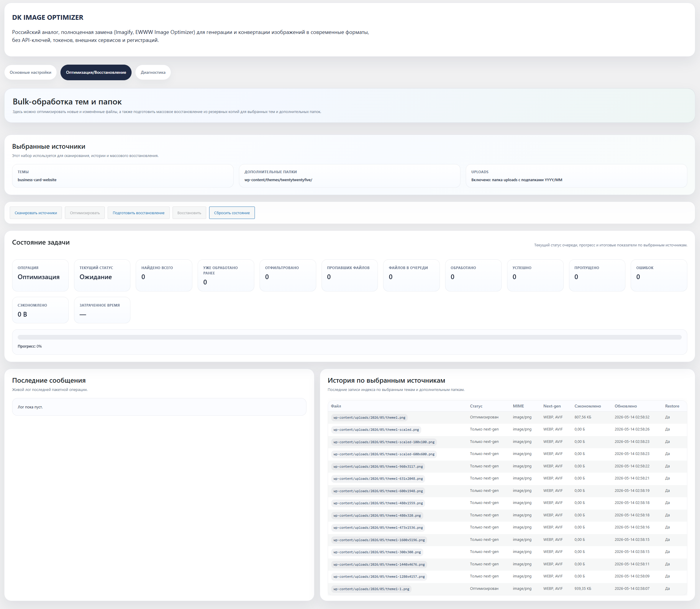Click the Отфильтровано counter
Viewport: 700px width, 609px height.
288,275
